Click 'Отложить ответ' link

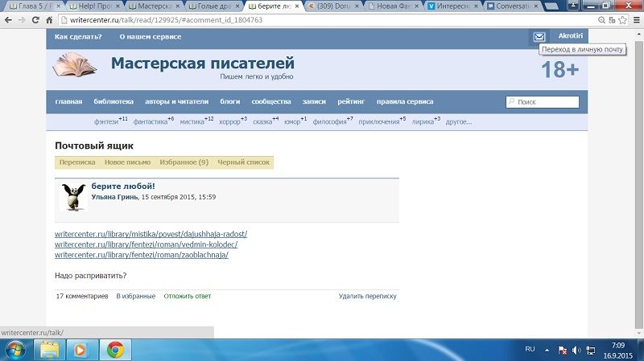coord(187,296)
